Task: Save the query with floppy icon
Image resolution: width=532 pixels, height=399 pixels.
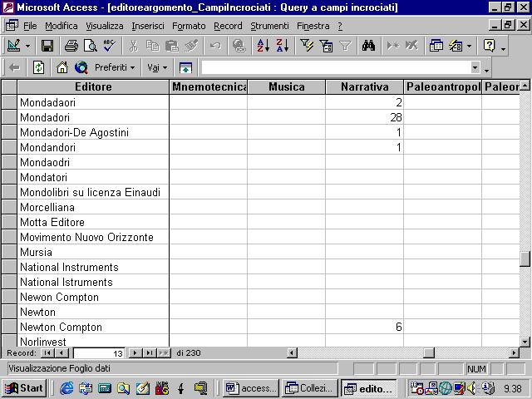Action: [47, 46]
